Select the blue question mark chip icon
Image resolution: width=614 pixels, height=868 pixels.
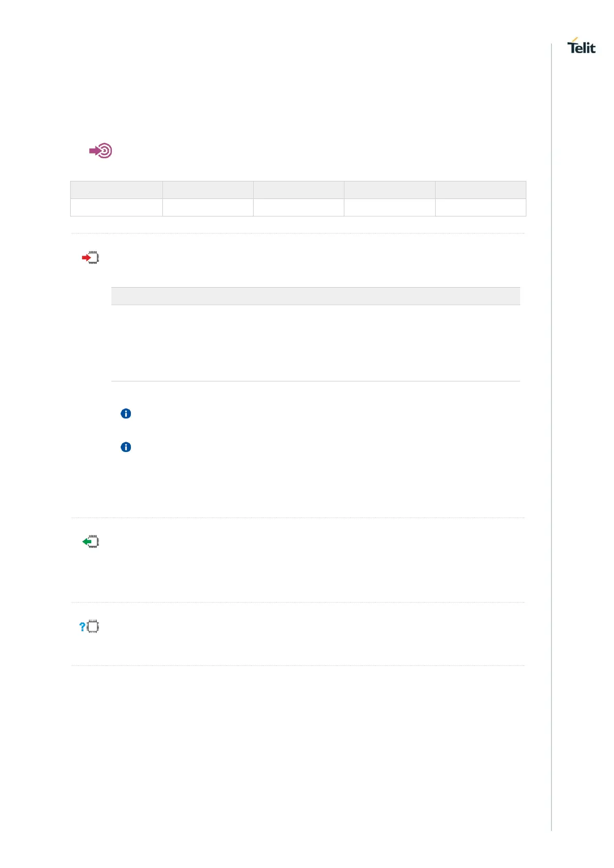89,627
